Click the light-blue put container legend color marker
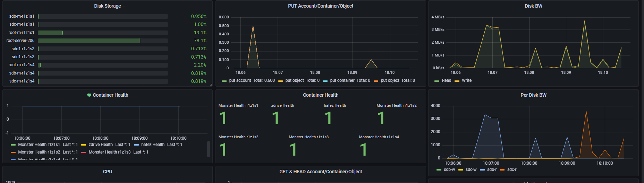The height and width of the screenshot is (183, 644). tap(325, 81)
